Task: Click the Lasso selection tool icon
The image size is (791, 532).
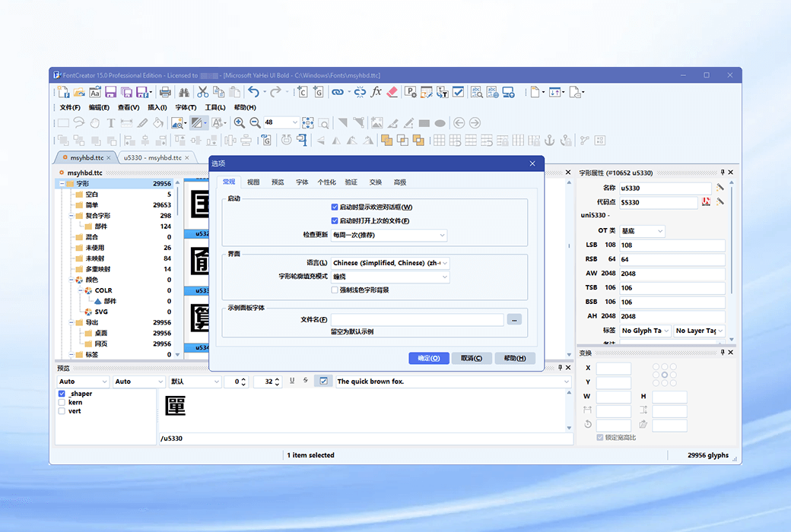Action: point(79,122)
